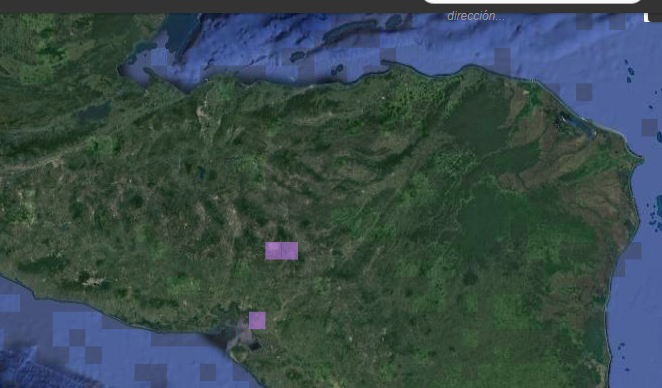Image resolution: width=662 pixels, height=388 pixels.
Task: Click the leftmost gray tile below the search bar
Action: 584,22
